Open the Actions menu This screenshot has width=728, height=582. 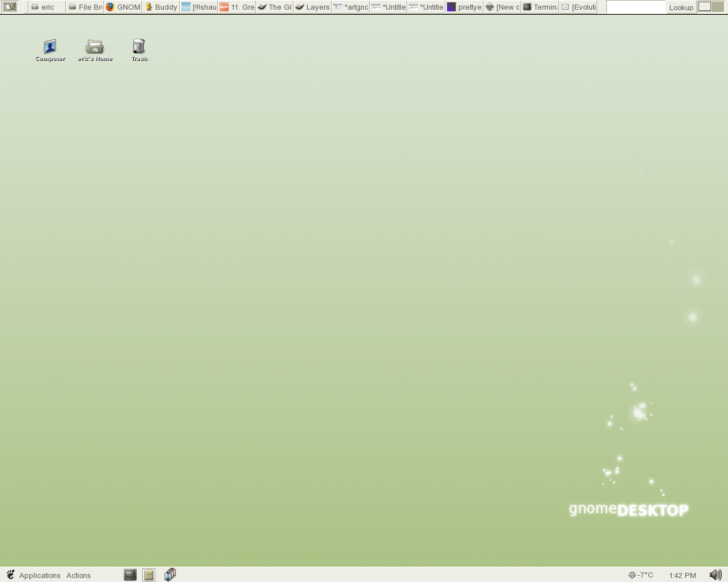click(78, 575)
